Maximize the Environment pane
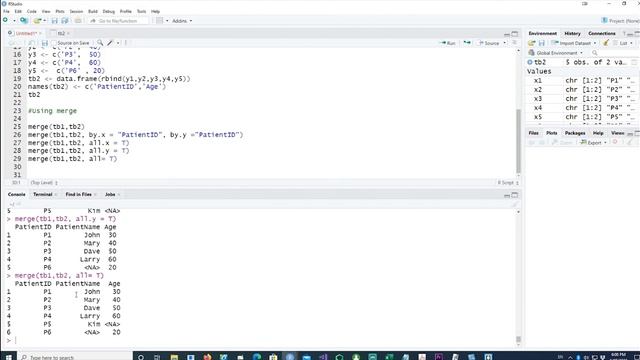Screen dimensions: 640x360 (637, 34)
